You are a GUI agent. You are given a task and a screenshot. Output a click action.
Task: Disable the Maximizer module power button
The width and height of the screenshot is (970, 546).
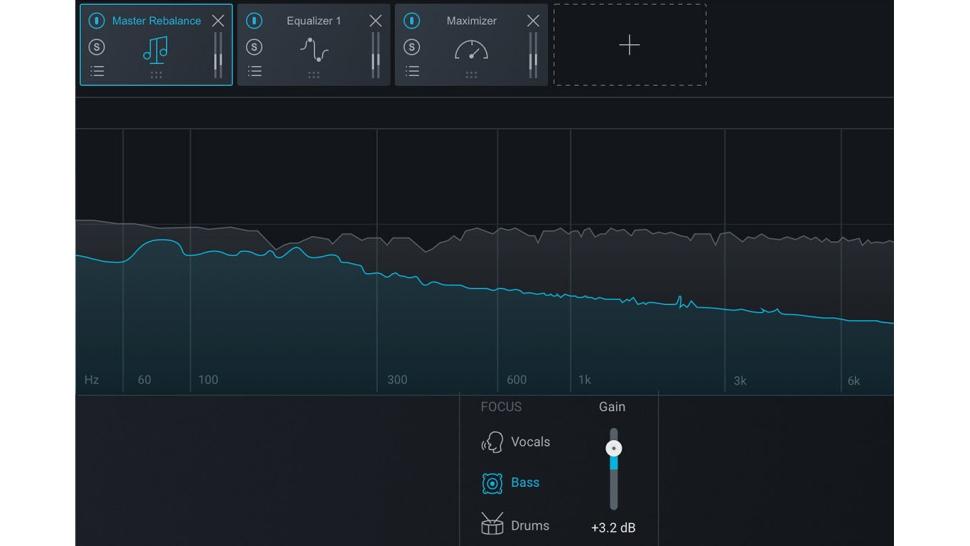coord(412,21)
